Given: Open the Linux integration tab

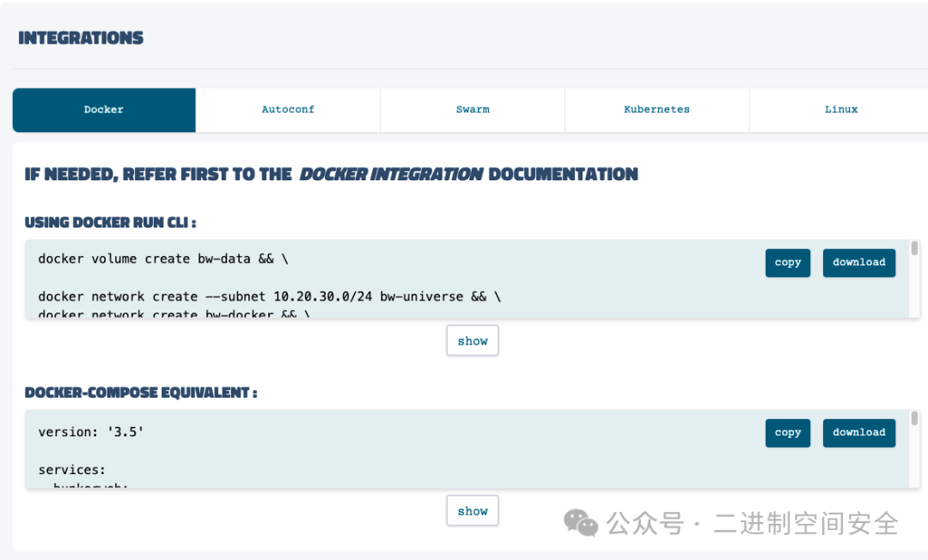Looking at the screenshot, I should [840, 110].
